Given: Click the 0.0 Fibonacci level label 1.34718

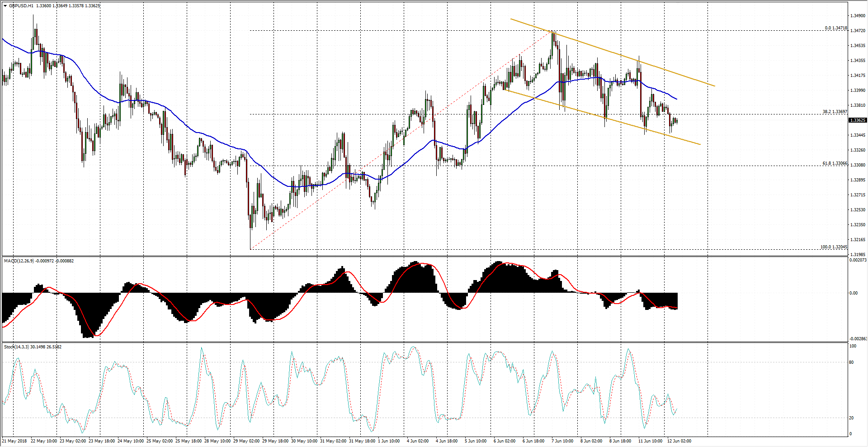Looking at the screenshot, I should click(x=835, y=28).
